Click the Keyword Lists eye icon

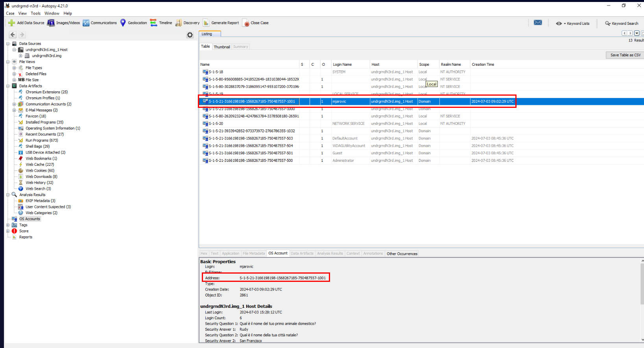(559, 23)
